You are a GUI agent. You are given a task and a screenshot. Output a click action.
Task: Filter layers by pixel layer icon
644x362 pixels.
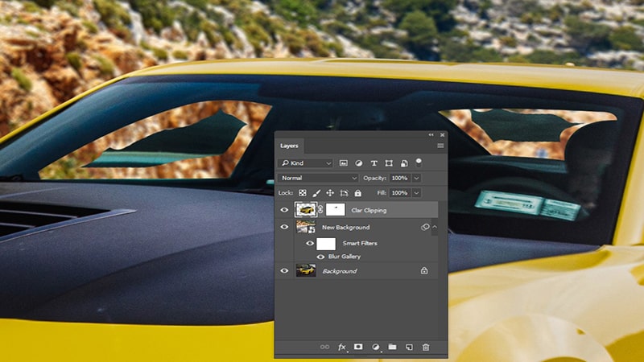[344, 163]
